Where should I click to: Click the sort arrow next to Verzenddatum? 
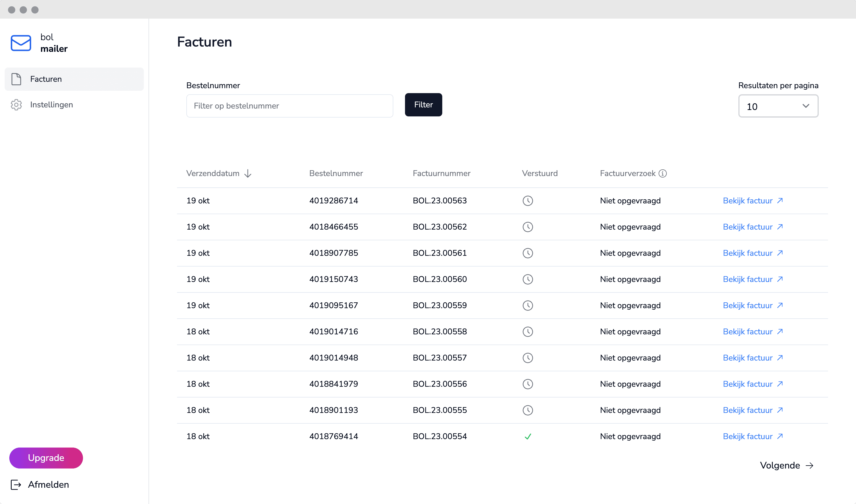click(248, 173)
